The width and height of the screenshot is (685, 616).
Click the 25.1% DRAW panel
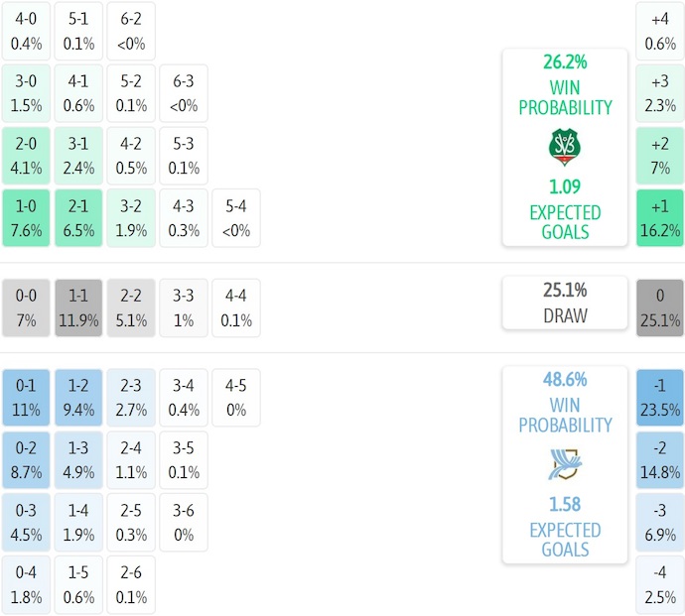(x=564, y=303)
